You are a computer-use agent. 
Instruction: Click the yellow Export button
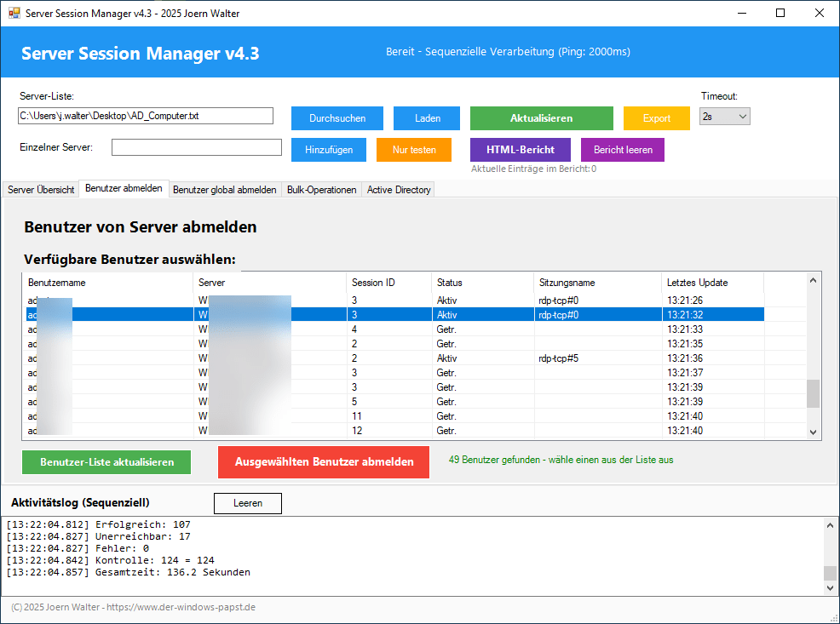[x=656, y=118]
